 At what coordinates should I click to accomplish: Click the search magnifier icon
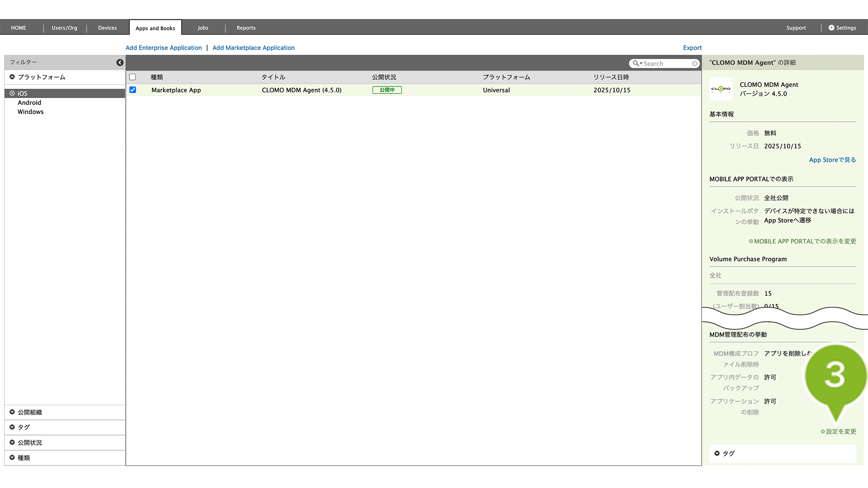click(636, 63)
